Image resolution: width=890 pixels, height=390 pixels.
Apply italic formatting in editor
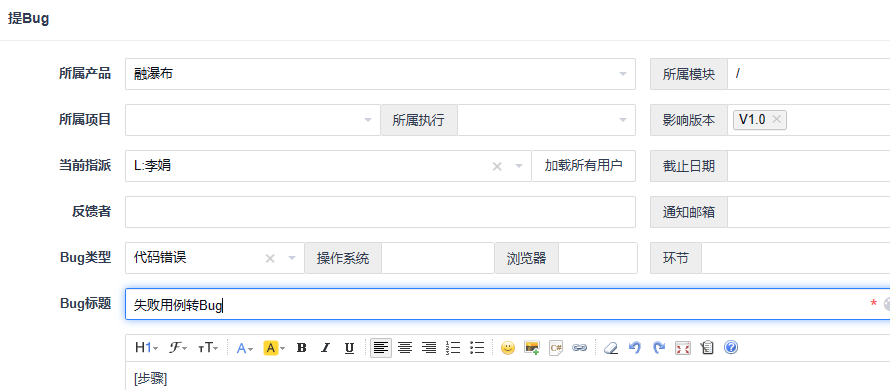[325, 348]
